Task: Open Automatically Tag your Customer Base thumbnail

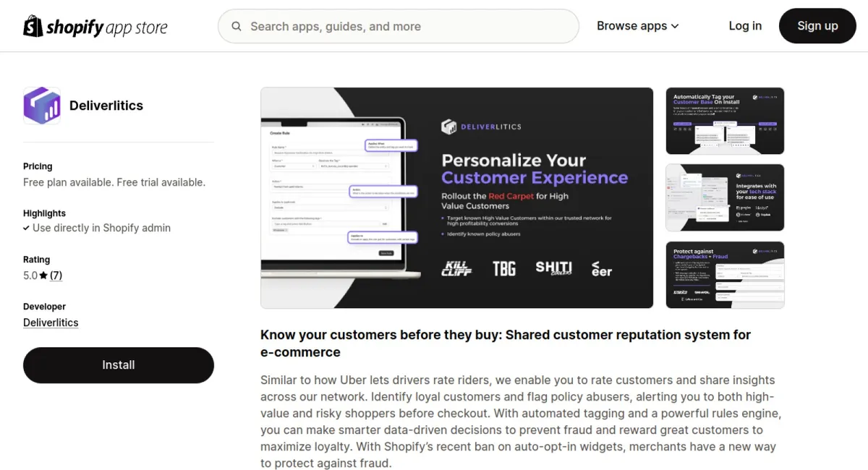Action: click(x=725, y=121)
